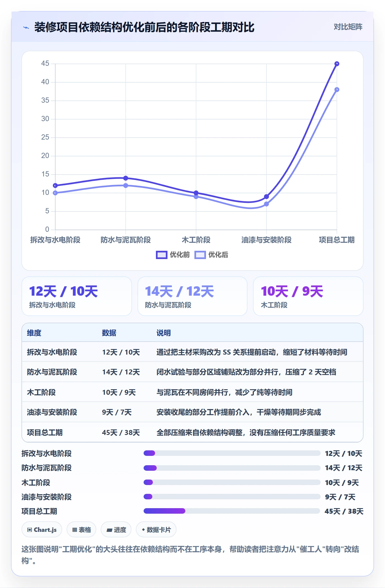385x588 pixels.
Task: Click table cell 9天 / 7天
Action: click(x=117, y=412)
